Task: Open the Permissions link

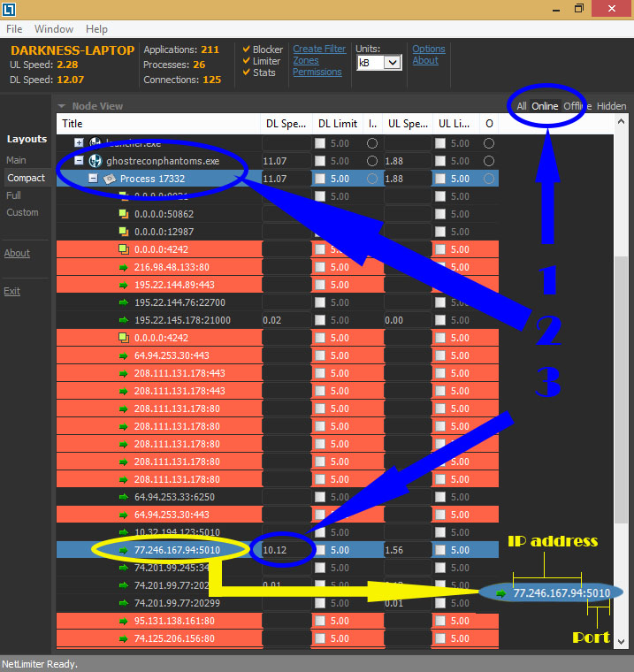Action: [317, 72]
